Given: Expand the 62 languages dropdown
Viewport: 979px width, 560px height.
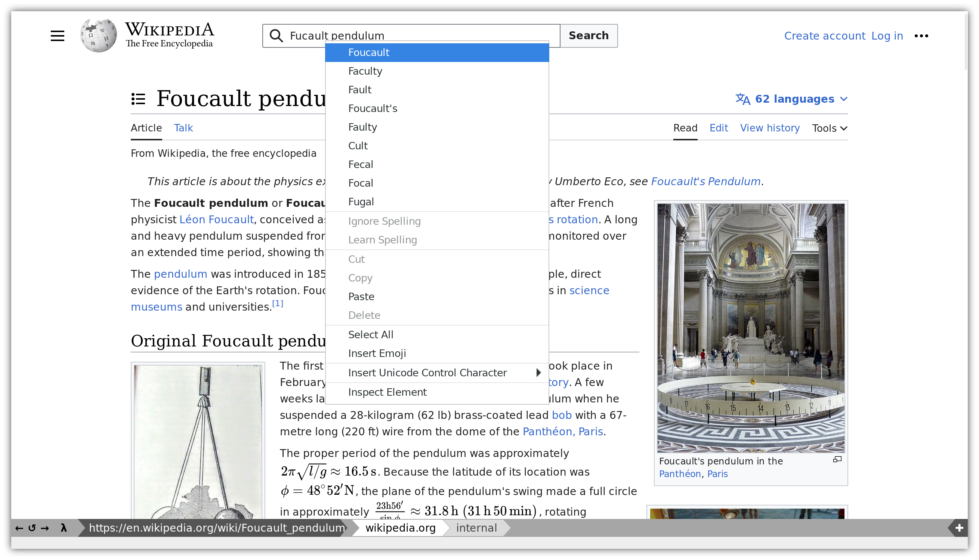Looking at the screenshot, I should click(791, 99).
